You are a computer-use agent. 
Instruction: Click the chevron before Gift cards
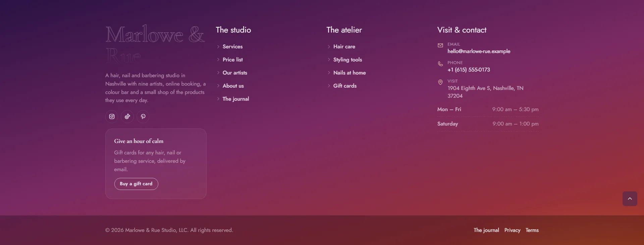point(329,86)
